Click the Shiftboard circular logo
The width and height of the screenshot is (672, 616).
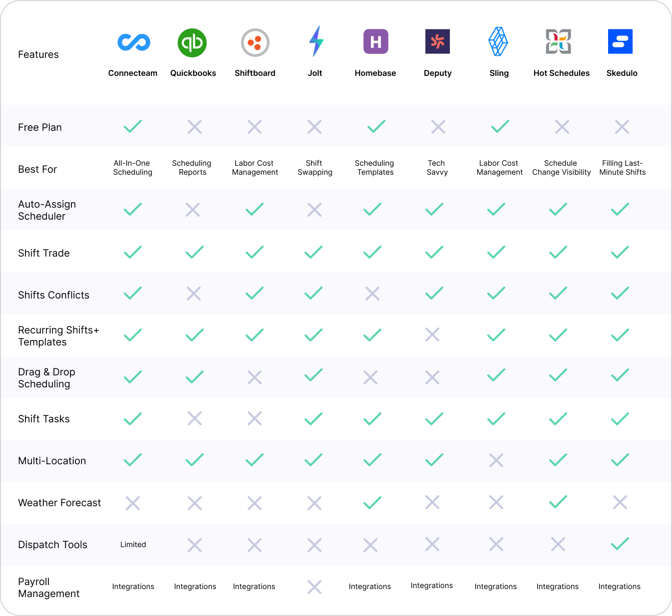coord(255,42)
